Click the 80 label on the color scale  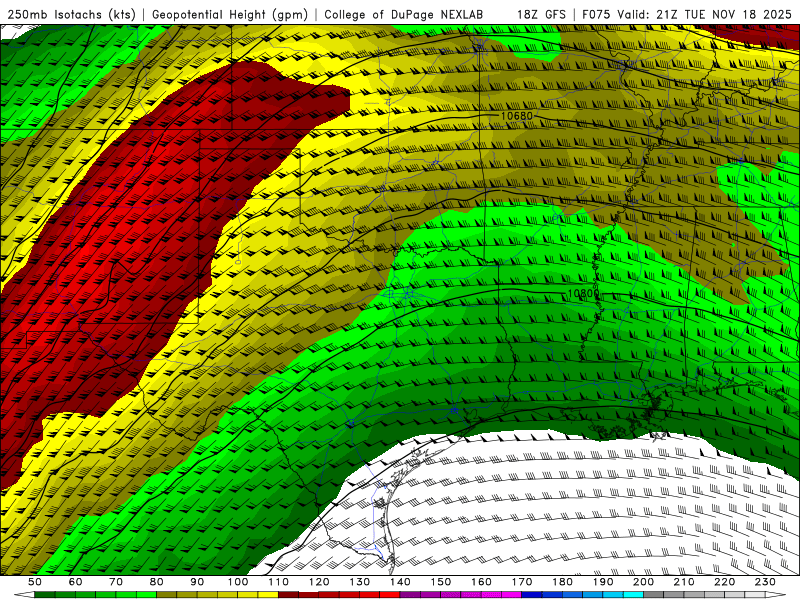(156, 582)
